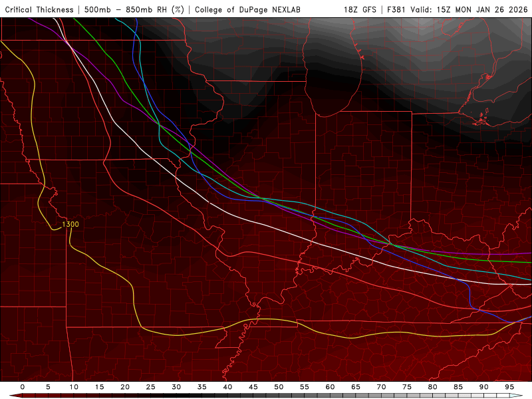Screen dimensions: 532x399
Task: Click the "85" tick on color scale
Action: point(458,387)
